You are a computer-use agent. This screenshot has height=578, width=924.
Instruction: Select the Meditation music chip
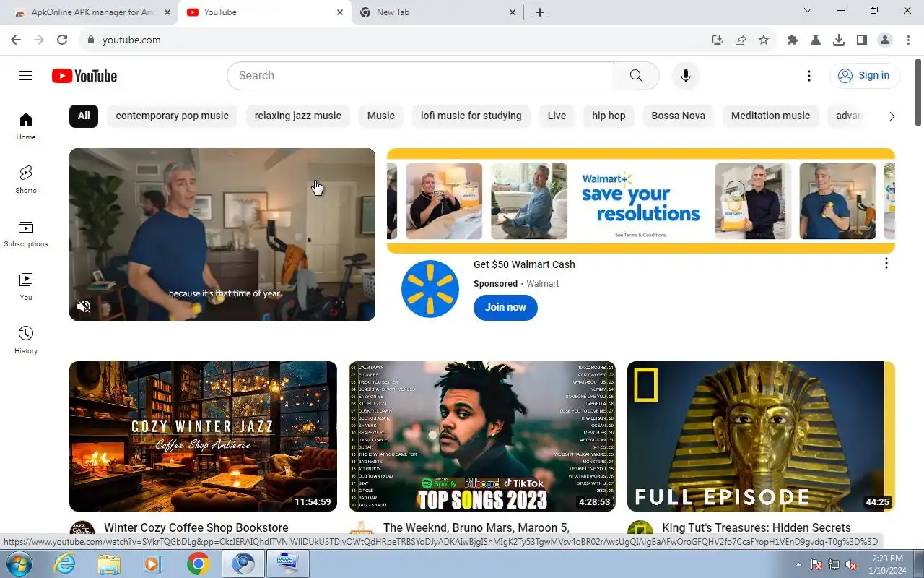point(770,116)
